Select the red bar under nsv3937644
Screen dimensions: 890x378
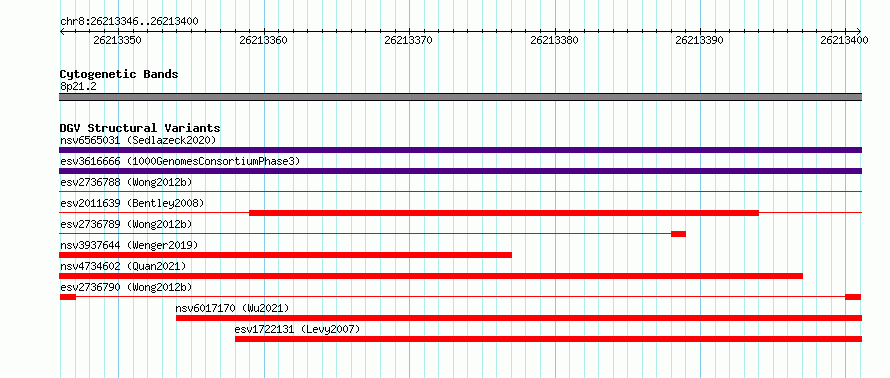pos(286,255)
